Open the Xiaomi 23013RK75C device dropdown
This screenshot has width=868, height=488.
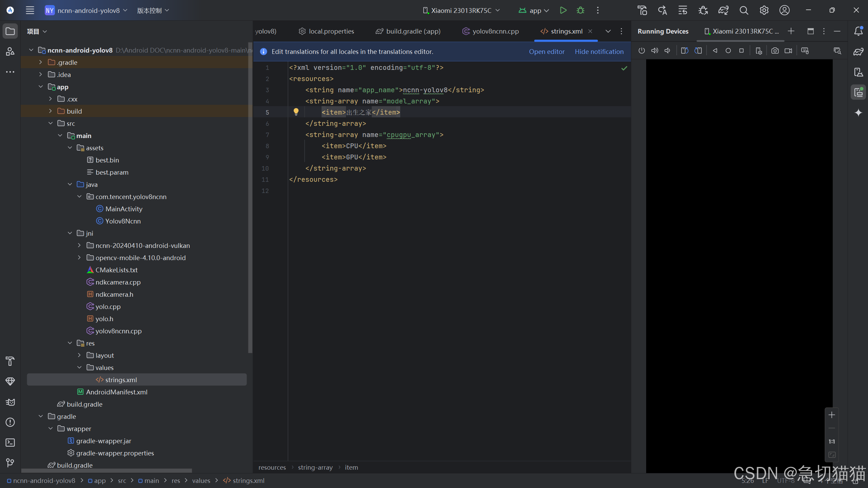click(x=461, y=10)
